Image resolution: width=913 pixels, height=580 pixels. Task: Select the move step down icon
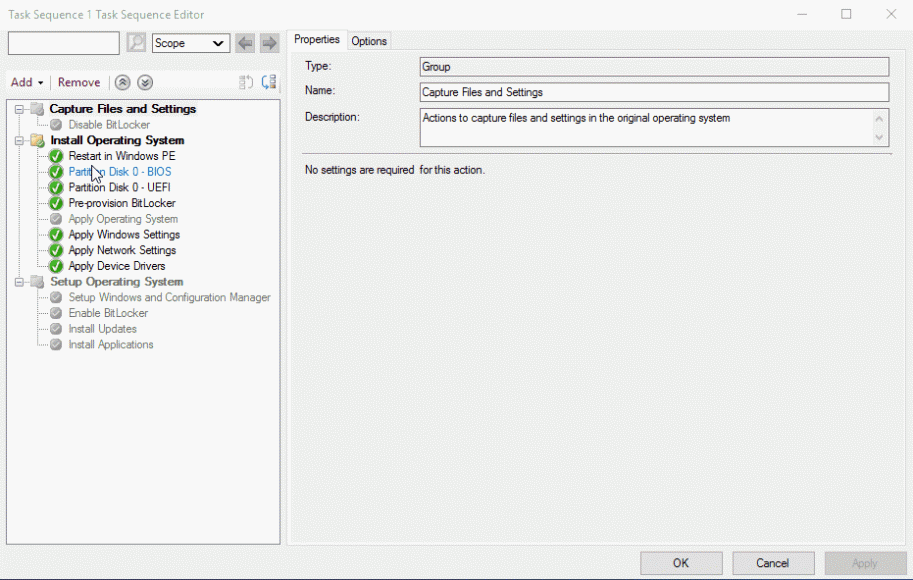tap(144, 82)
